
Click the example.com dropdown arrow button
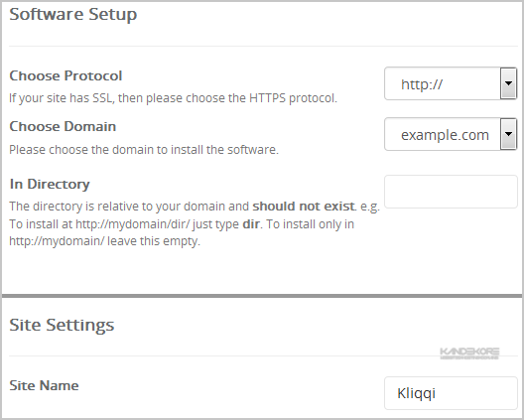tap(509, 134)
